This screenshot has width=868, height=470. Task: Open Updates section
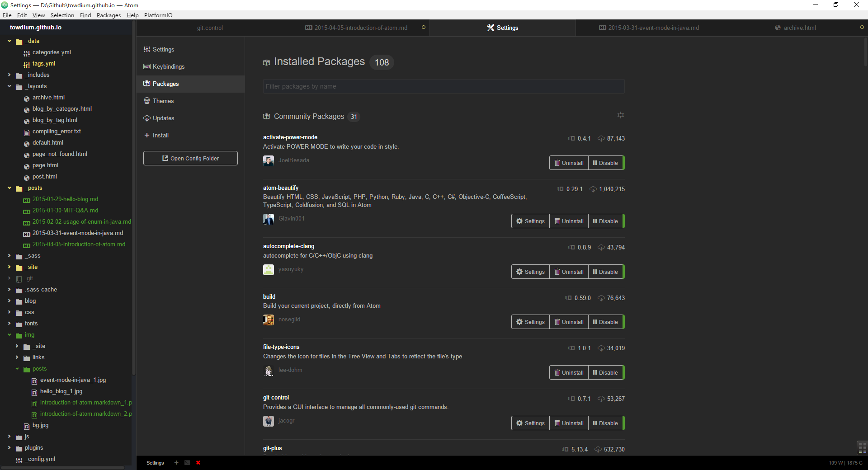190,118
